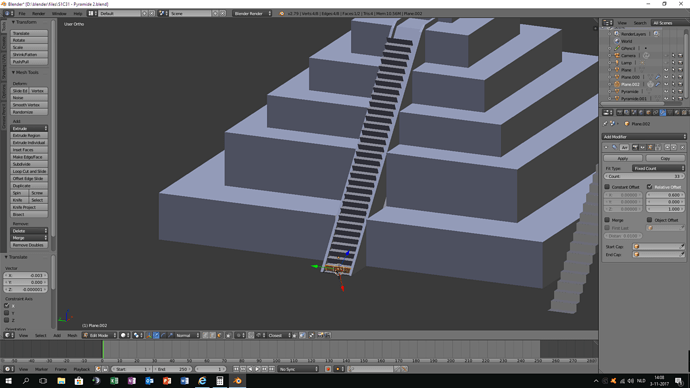The height and width of the screenshot is (388, 690).
Task: Select the scale manipulator icon
Action: pyautogui.click(x=170, y=335)
